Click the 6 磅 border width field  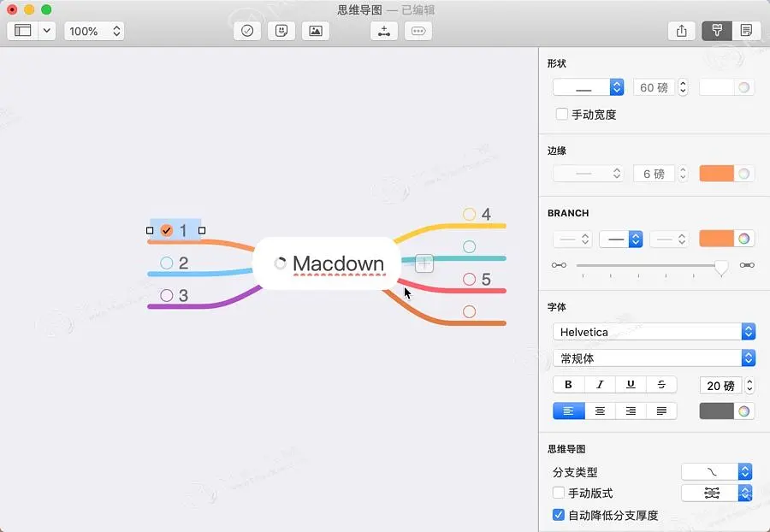pos(654,174)
